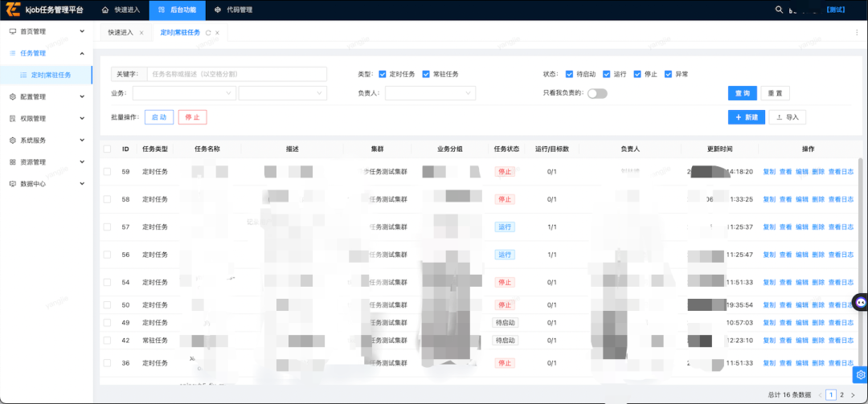Click the batch 启动 button
The height and width of the screenshot is (404, 868).
(159, 117)
